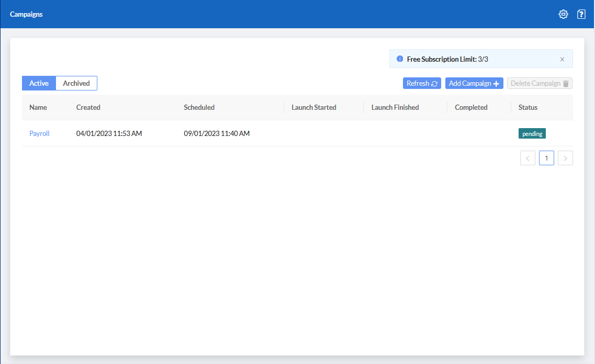
Task: Click the Add Campaign button
Action: tap(474, 83)
